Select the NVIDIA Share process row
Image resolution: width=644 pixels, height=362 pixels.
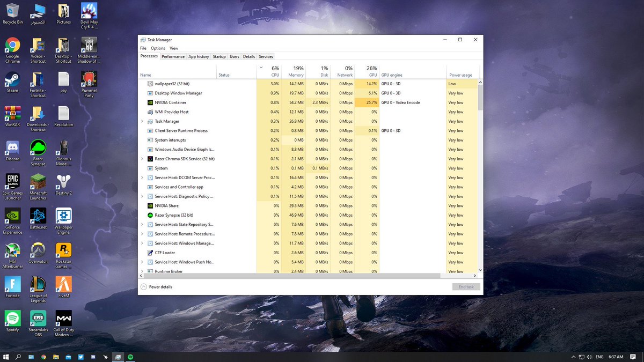click(308, 206)
